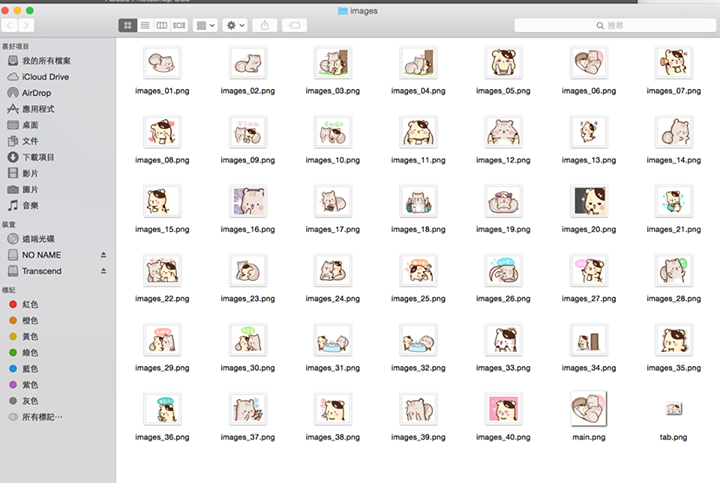This screenshot has height=483, width=720.
Task: Eject the Transcend volume
Action: pos(103,271)
